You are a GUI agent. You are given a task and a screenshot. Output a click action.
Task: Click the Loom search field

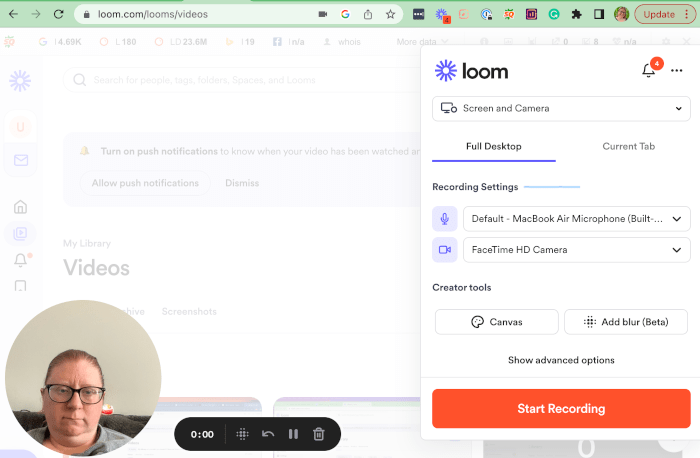tap(243, 80)
